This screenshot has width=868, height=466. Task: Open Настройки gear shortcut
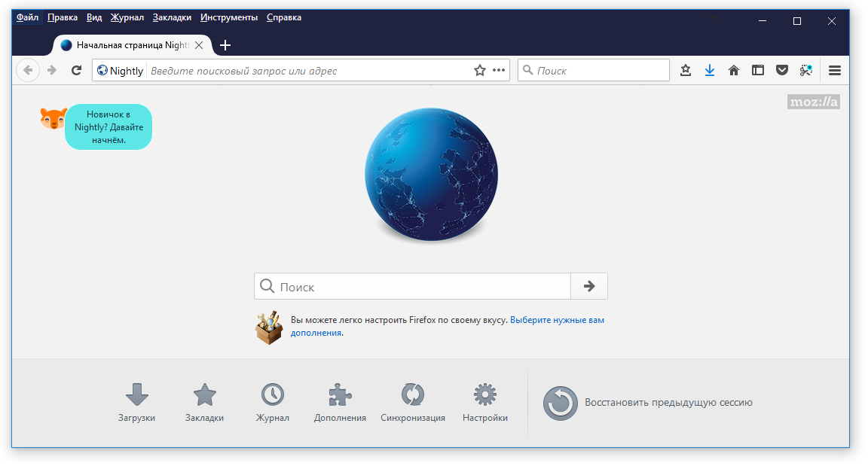pyautogui.click(x=484, y=402)
